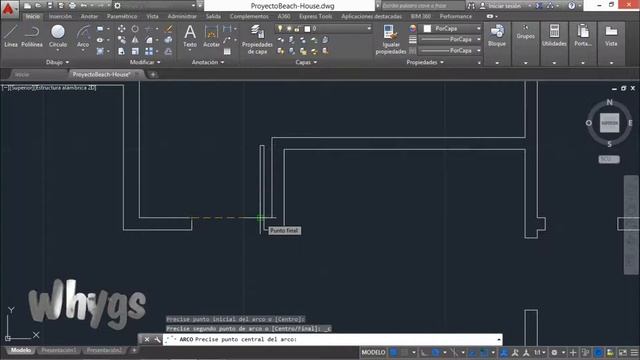Click Igualar propiedades tool
The width and height of the screenshot is (640, 360).
point(391,39)
